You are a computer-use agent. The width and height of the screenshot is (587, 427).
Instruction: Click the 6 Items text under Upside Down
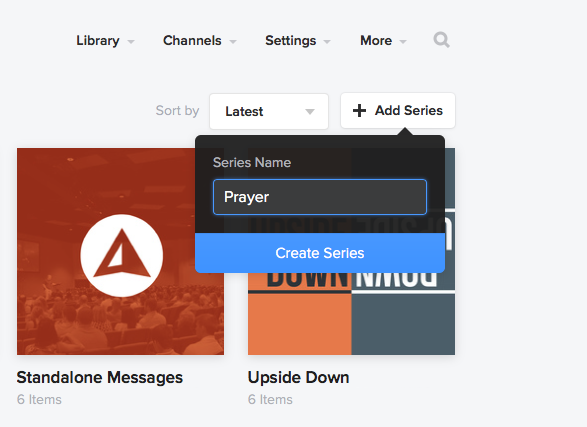(x=270, y=399)
